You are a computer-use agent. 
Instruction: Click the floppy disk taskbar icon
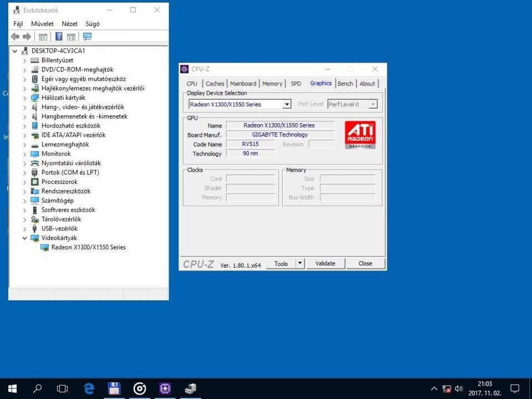[114, 388]
